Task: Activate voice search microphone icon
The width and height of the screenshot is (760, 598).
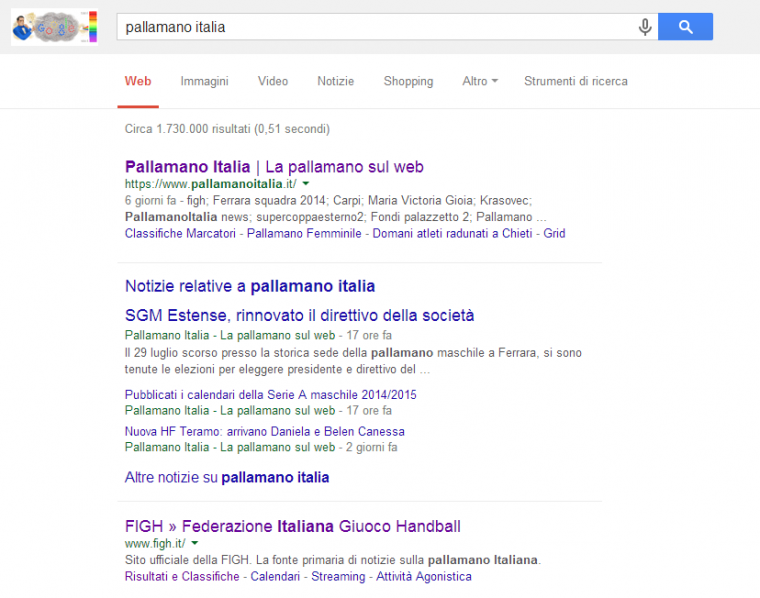Action: 645,27
